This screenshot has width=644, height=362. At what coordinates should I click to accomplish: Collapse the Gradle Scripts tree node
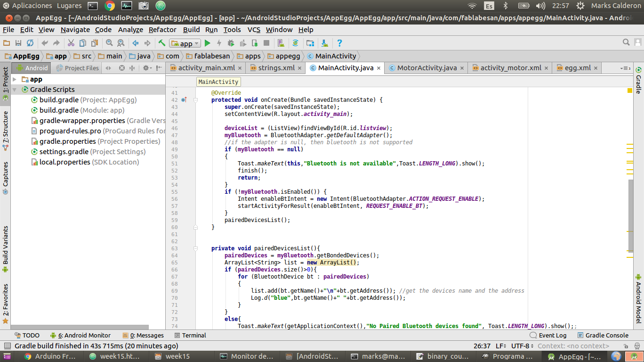(x=15, y=90)
